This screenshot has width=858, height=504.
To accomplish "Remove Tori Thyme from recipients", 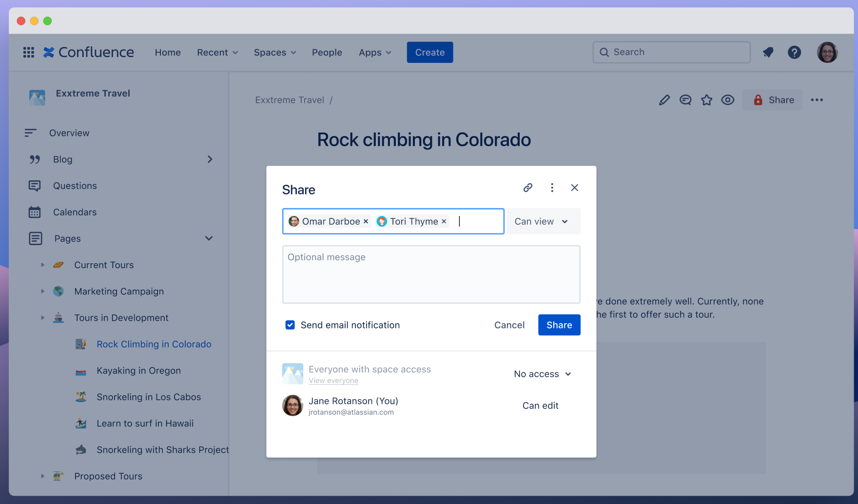I will (x=444, y=221).
